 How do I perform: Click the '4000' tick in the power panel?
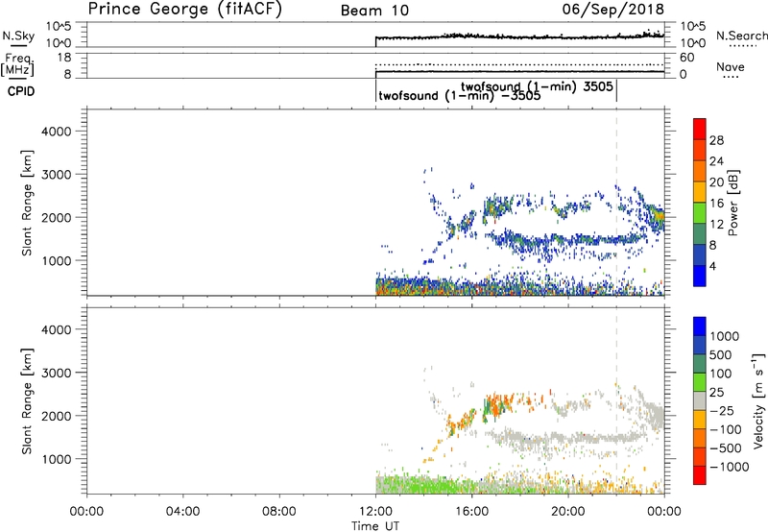[x=56, y=132]
